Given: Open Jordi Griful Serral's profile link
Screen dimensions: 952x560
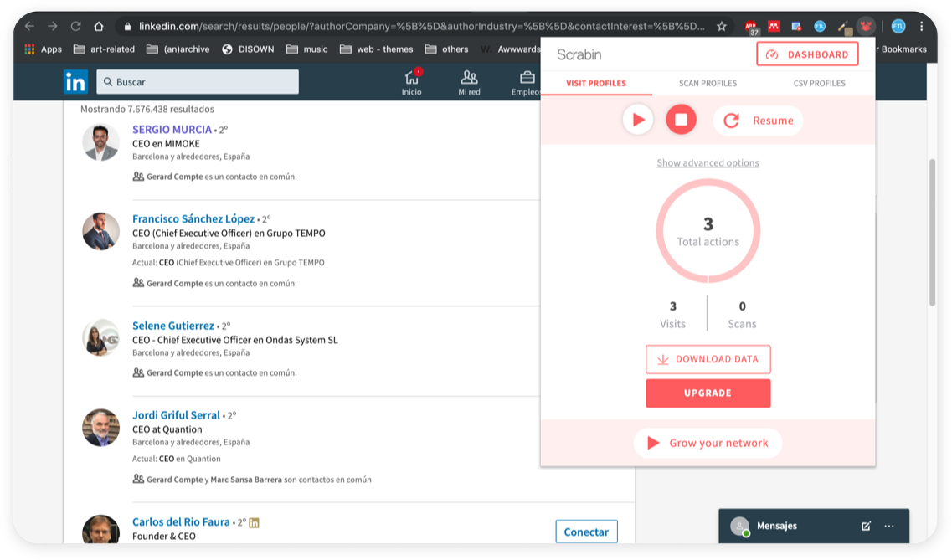Looking at the screenshot, I should click(x=176, y=415).
